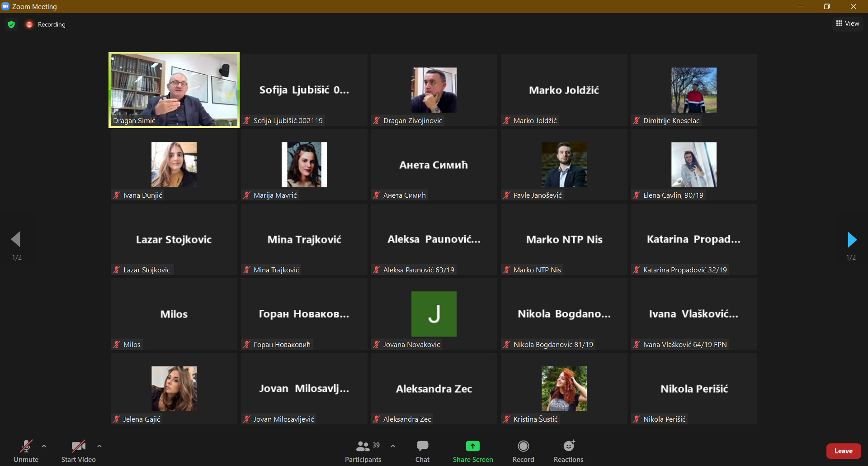Viewport: 868px width, 466px height.
Task: Click Marija Mavrić profile picture
Action: point(304,165)
